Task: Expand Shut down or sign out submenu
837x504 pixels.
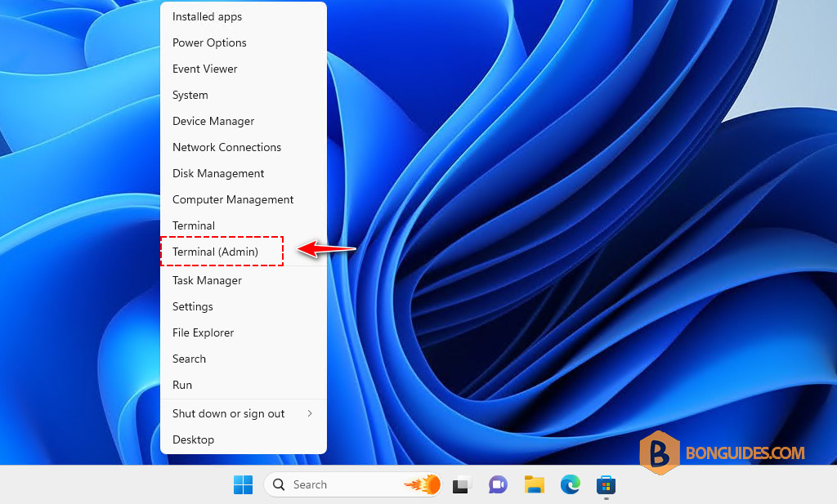Action: pos(244,414)
